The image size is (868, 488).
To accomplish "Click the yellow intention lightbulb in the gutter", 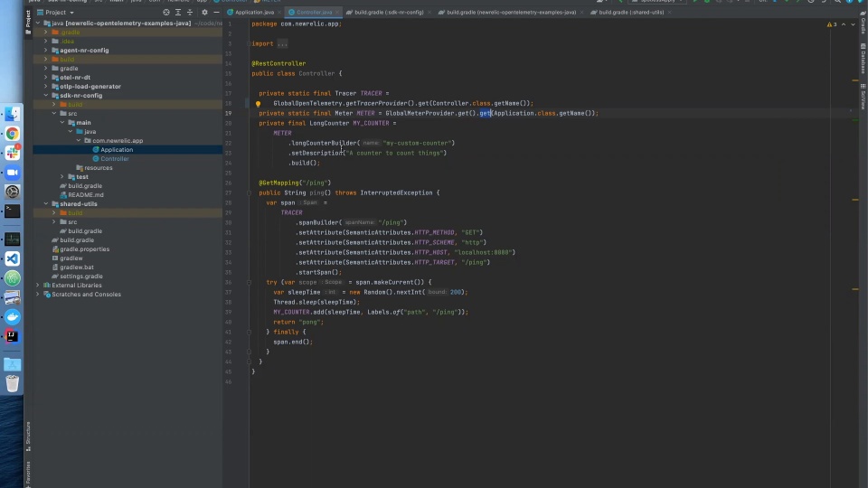I will coord(258,103).
